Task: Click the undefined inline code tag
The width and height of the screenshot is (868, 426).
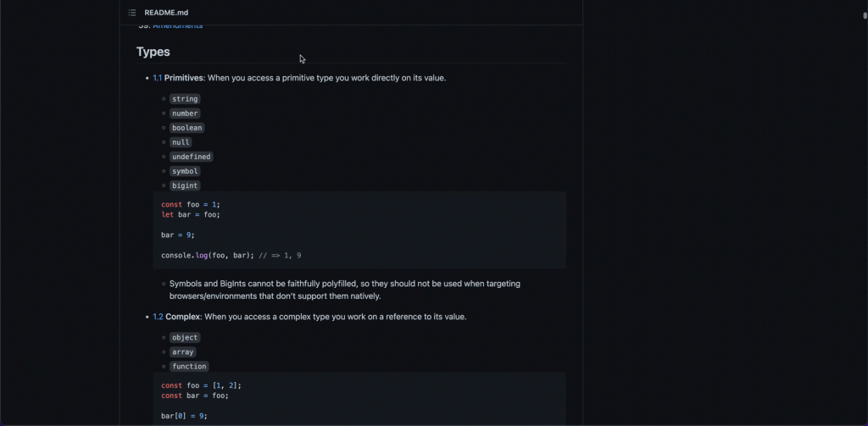Action: 191,157
